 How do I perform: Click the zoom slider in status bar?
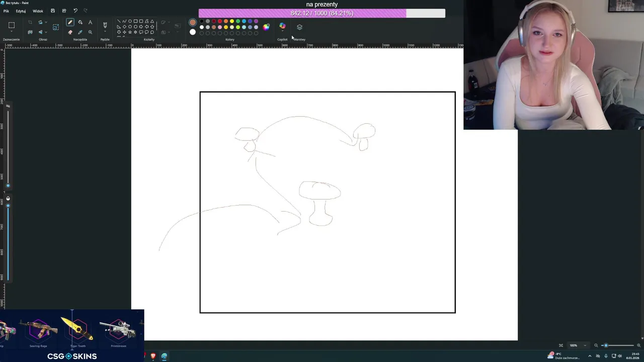(617, 345)
